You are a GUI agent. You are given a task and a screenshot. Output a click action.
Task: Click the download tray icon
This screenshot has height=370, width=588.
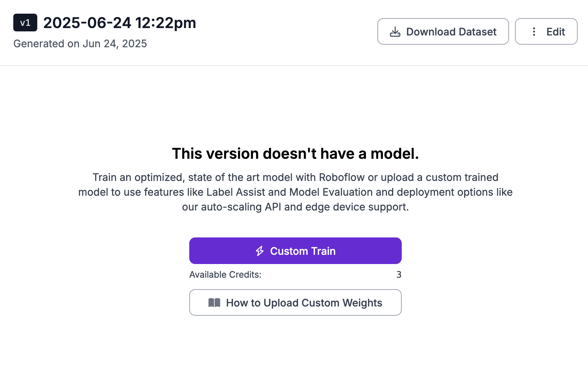(395, 32)
